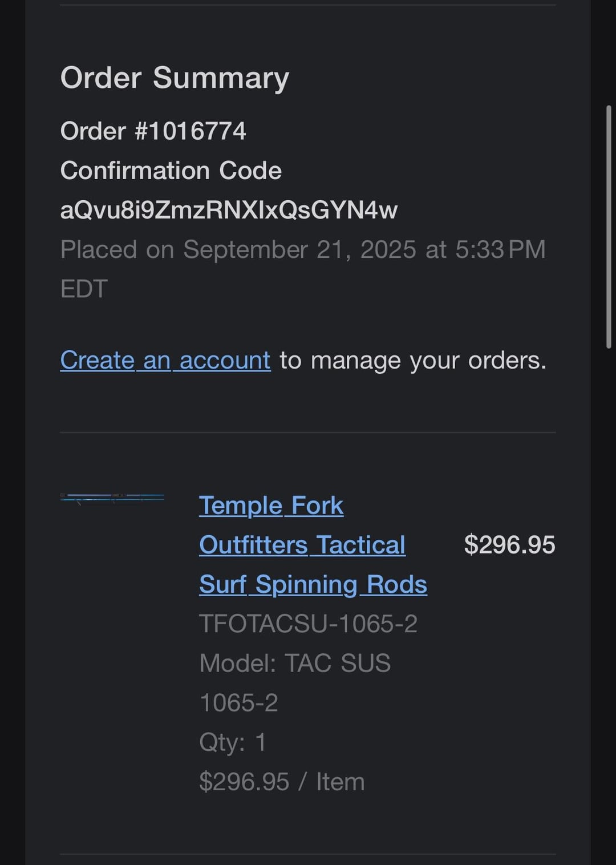Click the $296.95 line total price
The height and width of the screenshot is (865, 616).
tap(509, 545)
